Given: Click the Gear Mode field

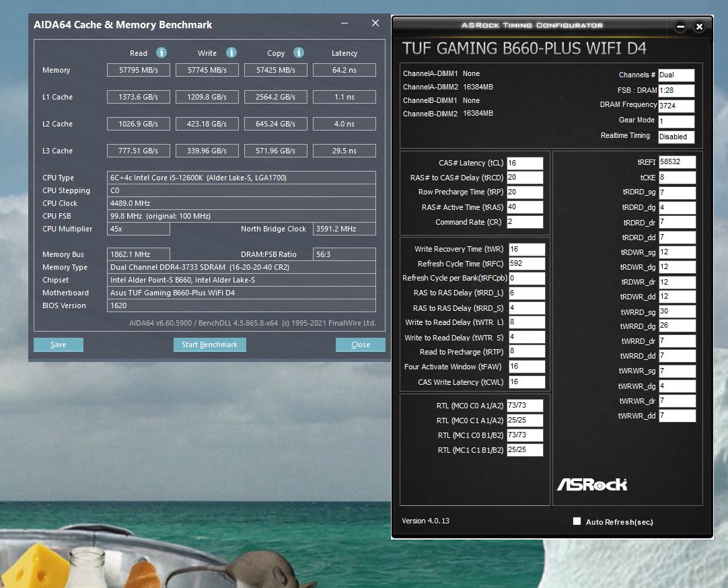Looking at the screenshot, I should [676, 122].
